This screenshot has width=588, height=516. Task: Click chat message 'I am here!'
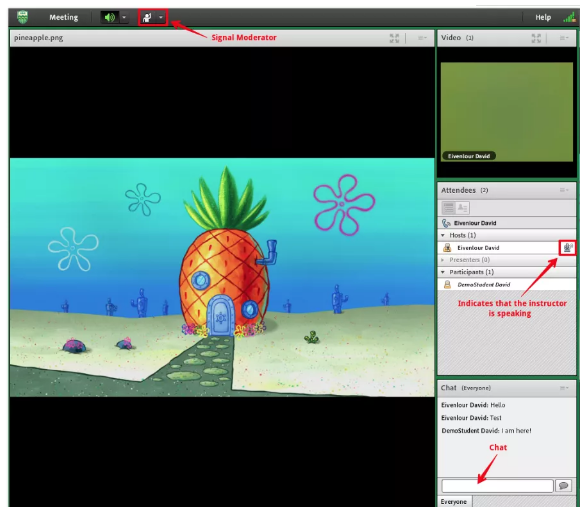[516, 431]
